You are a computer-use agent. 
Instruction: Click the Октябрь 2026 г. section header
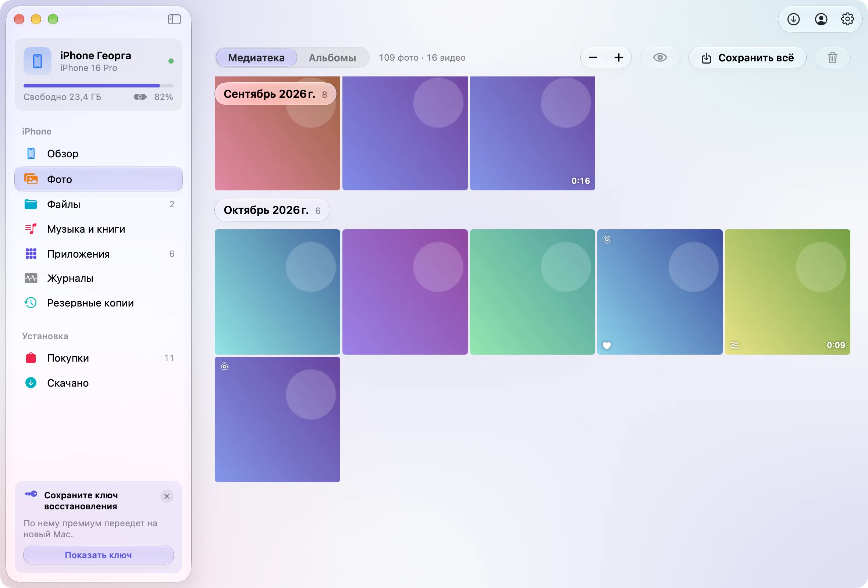coord(272,210)
